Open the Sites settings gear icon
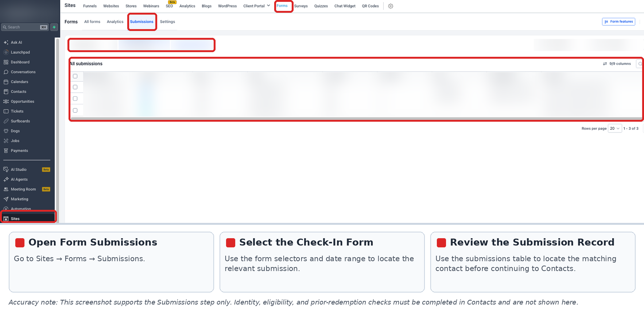The width and height of the screenshot is (644, 314). [391, 6]
